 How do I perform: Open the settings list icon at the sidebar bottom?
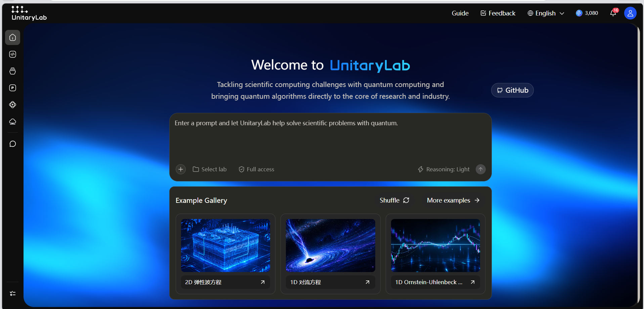click(12, 294)
